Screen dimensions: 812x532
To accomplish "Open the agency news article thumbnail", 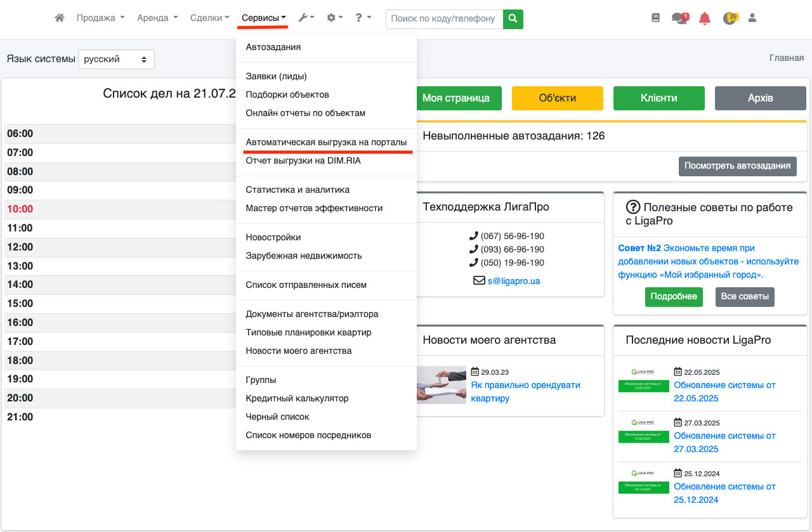I will tap(442, 385).
